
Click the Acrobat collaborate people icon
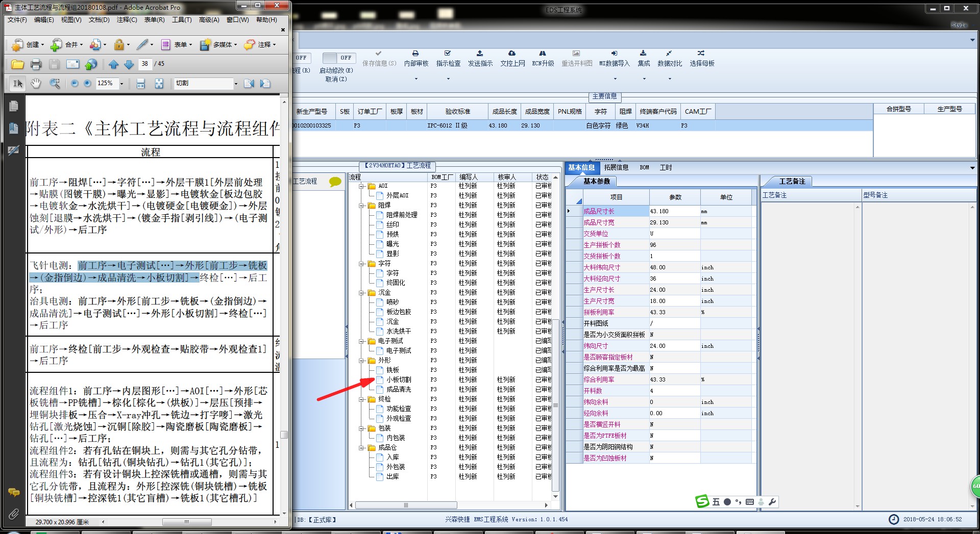click(x=95, y=45)
